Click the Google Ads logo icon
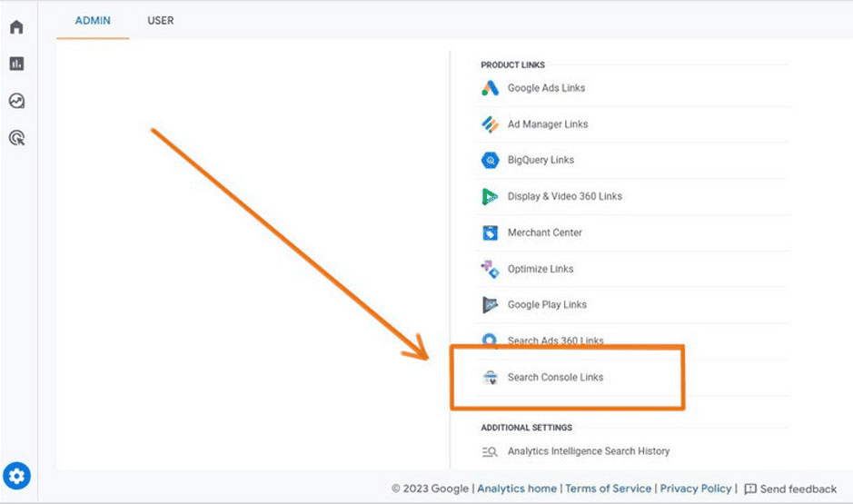Image resolution: width=853 pixels, height=504 pixels. click(490, 88)
